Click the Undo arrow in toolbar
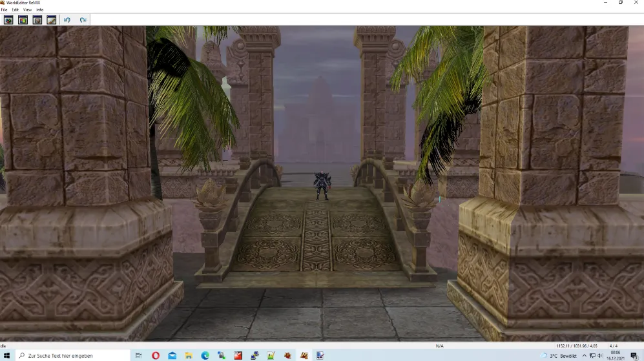This screenshot has height=361, width=644. coord(67,20)
